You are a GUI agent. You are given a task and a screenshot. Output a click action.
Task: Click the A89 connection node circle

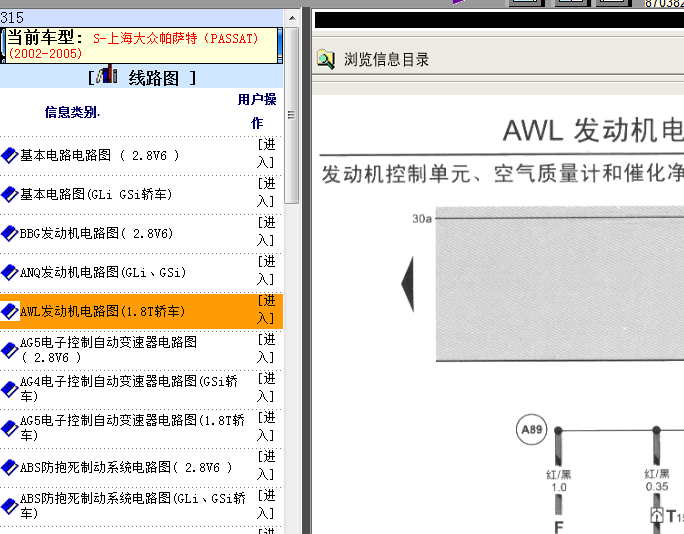coord(531,430)
